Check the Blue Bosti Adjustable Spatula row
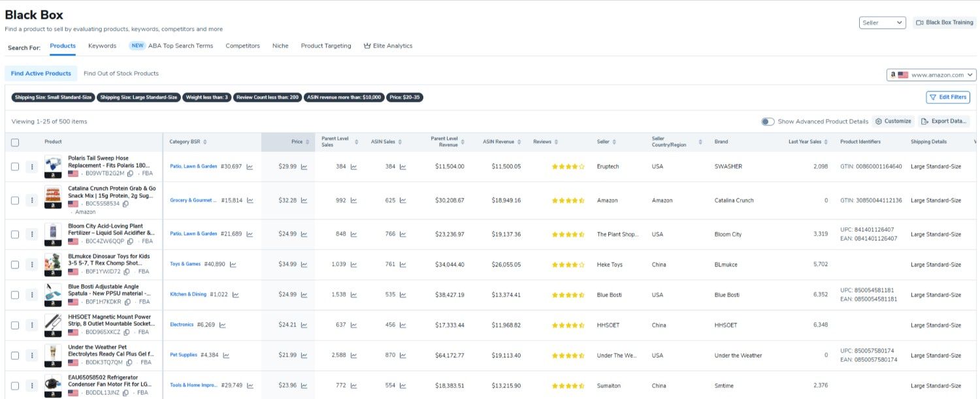 (15, 295)
